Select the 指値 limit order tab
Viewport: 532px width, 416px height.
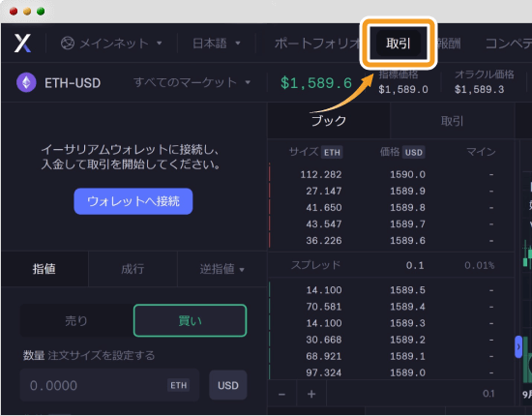point(44,269)
